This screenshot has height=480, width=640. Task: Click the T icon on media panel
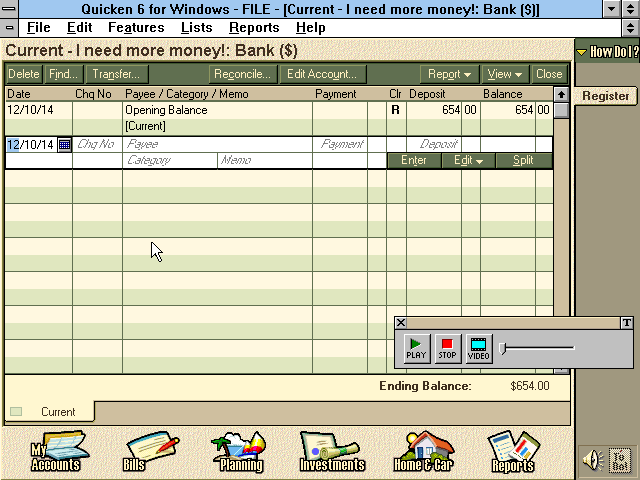tap(627, 323)
